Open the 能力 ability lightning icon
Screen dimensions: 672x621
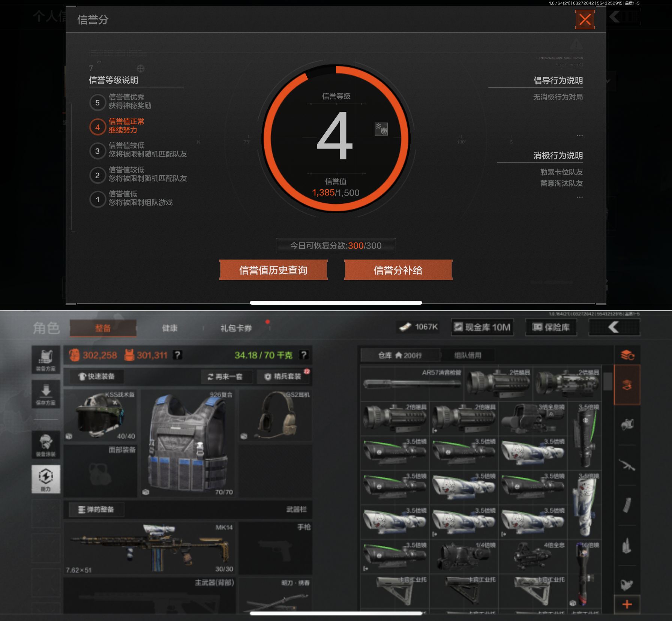pos(46,479)
